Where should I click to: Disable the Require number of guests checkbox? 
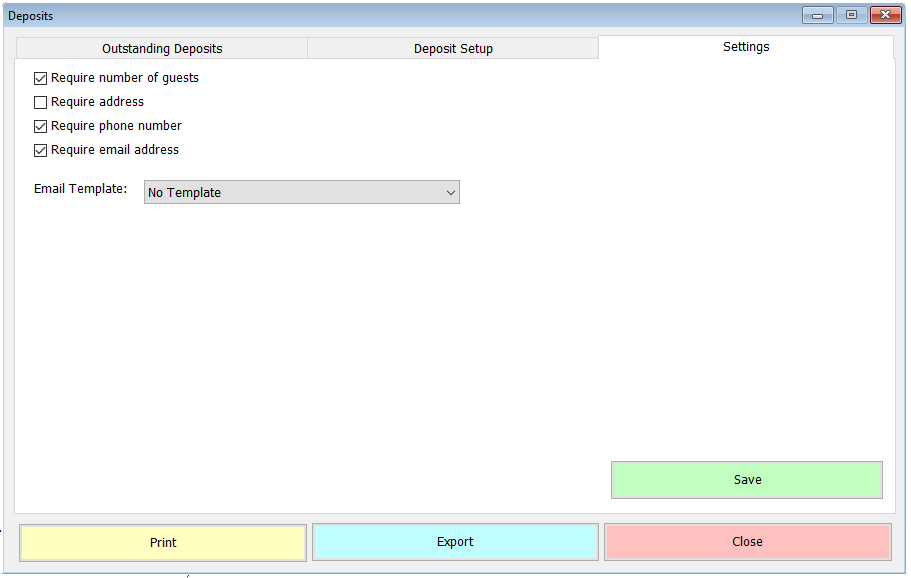(40, 77)
